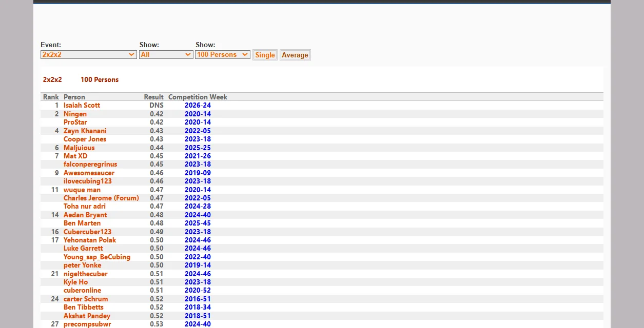Open Charles Jerome (Forum) profile link

(x=101, y=198)
